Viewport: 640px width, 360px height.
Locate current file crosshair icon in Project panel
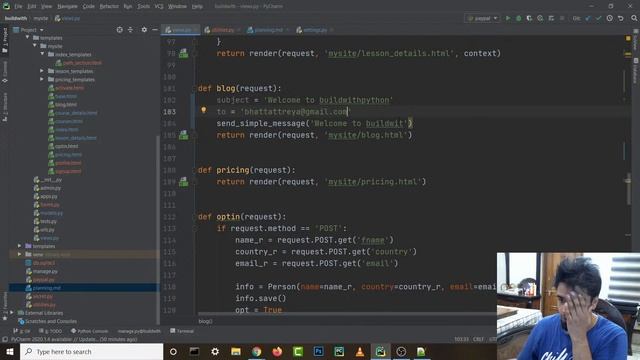point(120,30)
